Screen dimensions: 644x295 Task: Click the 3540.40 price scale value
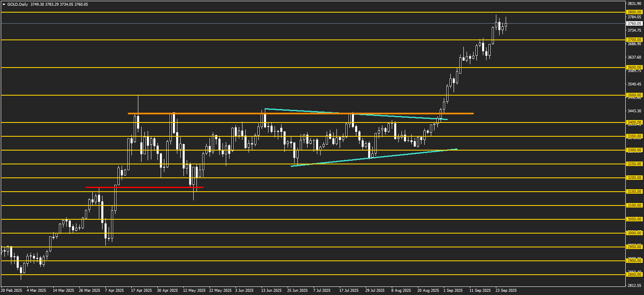[x=635, y=84]
